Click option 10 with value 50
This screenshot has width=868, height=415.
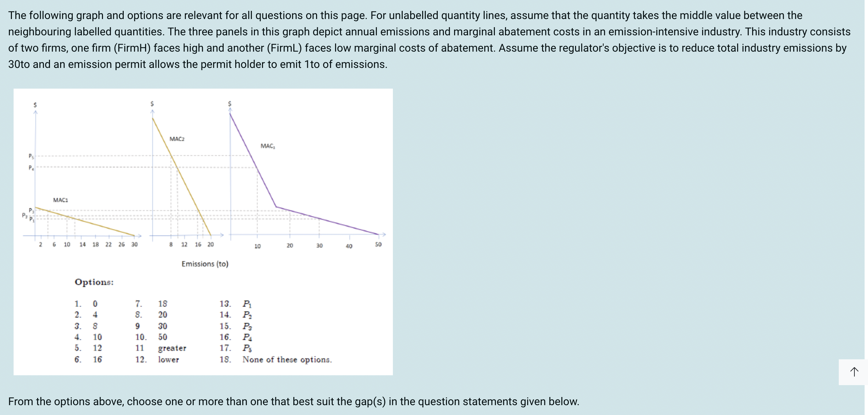tap(162, 337)
